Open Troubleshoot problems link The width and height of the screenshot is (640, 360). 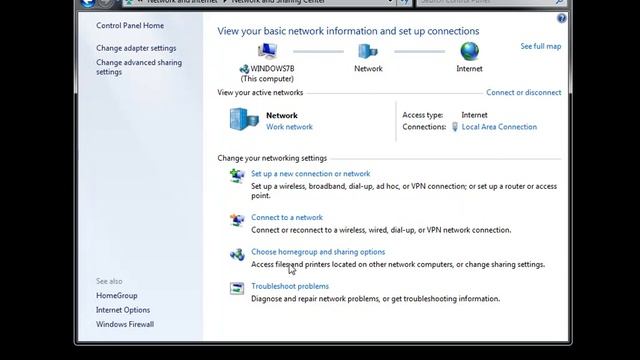(x=290, y=286)
